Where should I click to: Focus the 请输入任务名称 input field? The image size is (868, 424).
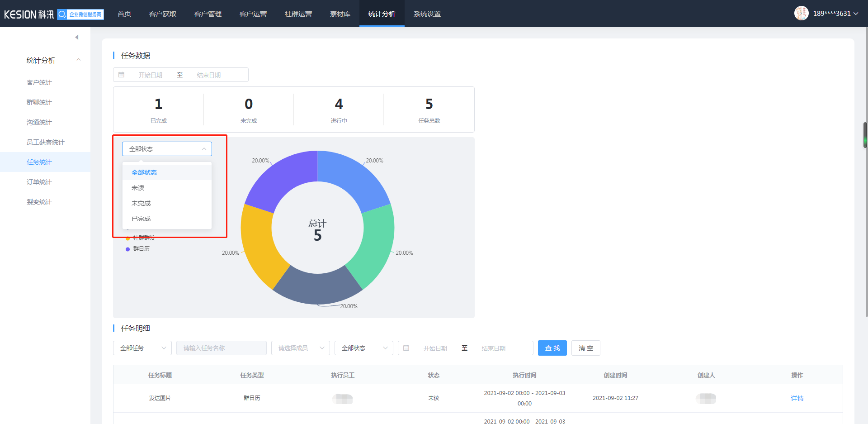tap(221, 348)
